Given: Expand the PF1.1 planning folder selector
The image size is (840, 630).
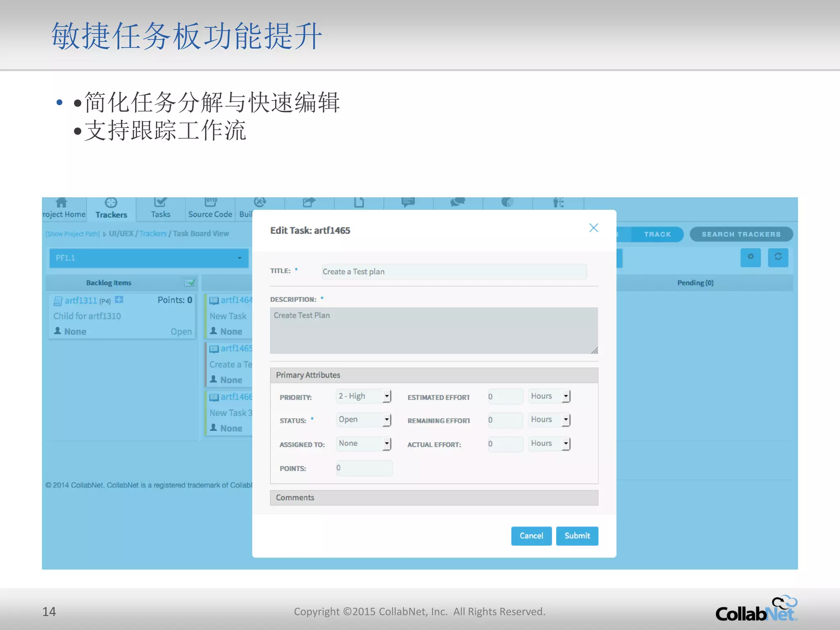Looking at the screenshot, I should [x=149, y=258].
